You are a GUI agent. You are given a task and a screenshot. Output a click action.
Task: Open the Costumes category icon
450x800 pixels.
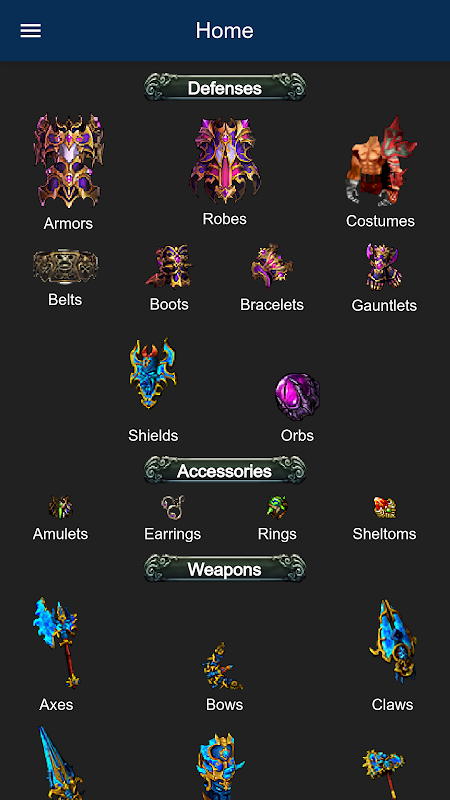(381, 161)
